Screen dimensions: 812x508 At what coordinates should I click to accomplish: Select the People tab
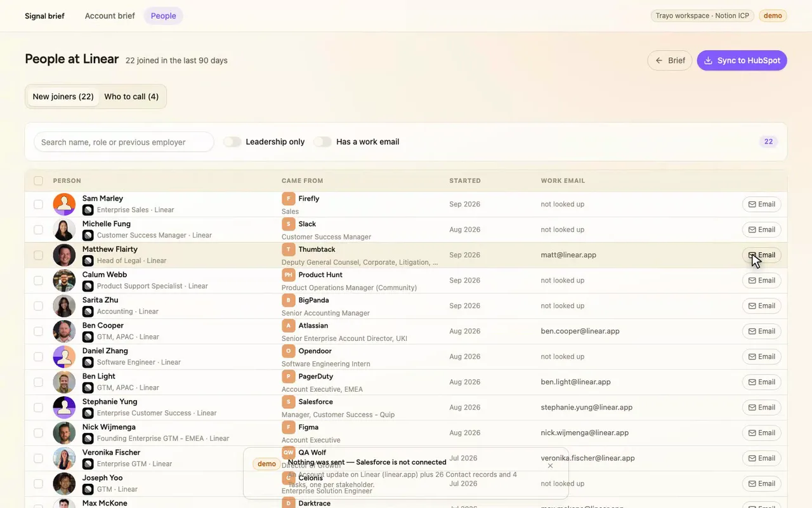pyautogui.click(x=164, y=16)
